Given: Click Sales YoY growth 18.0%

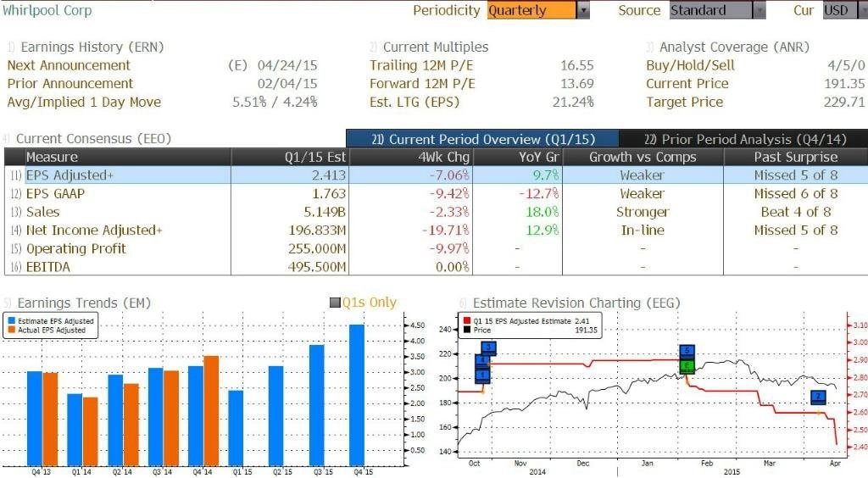Looking at the screenshot, I should tap(542, 212).
